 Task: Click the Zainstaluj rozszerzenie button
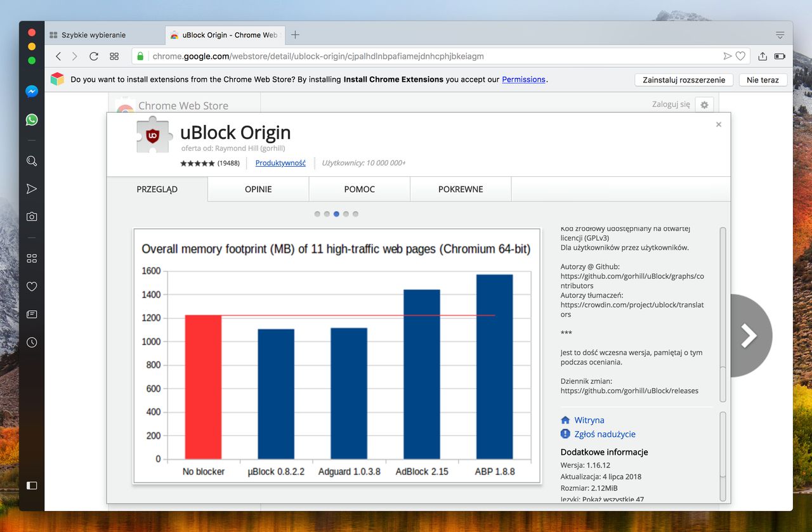684,80
